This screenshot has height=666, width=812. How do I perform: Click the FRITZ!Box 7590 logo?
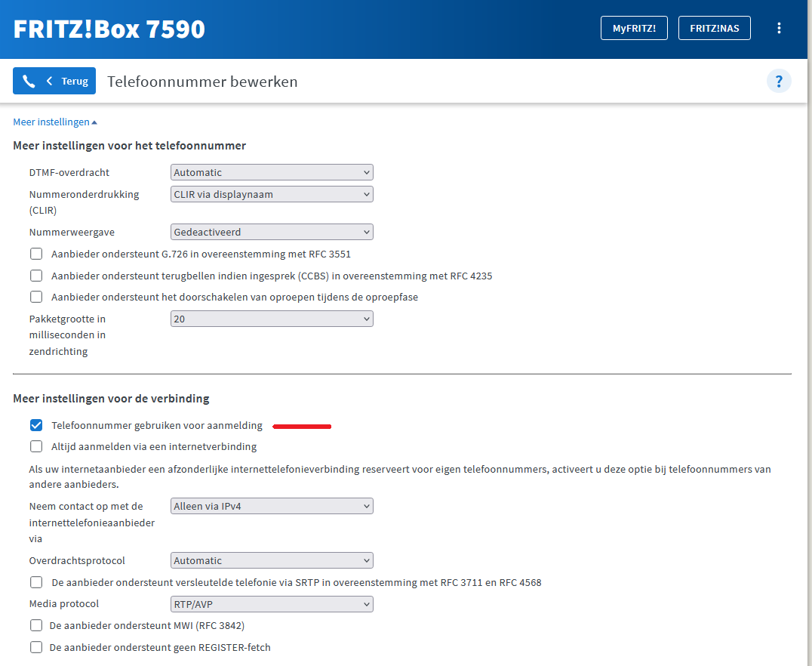pos(109,29)
